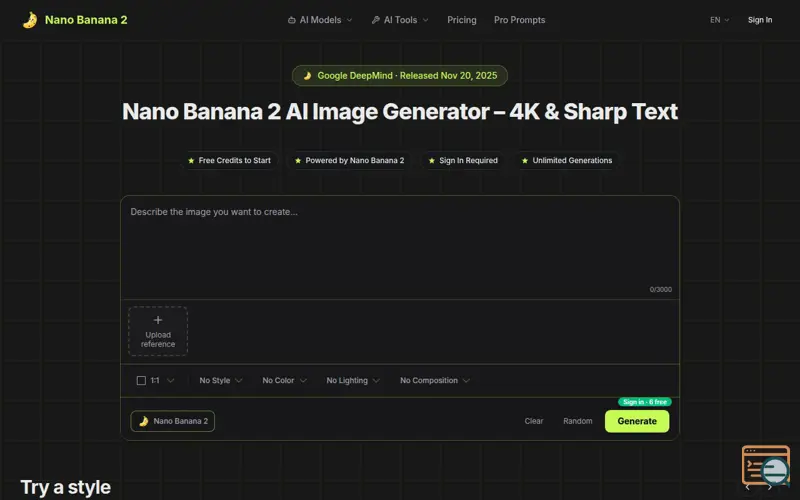Click the Powered by Nano Banana 2 badge
This screenshot has height=500, width=800.
point(349,160)
